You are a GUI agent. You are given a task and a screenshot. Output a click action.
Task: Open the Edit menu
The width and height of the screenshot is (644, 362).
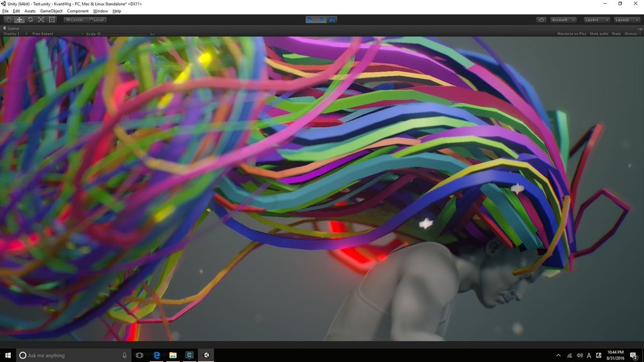[x=16, y=11]
